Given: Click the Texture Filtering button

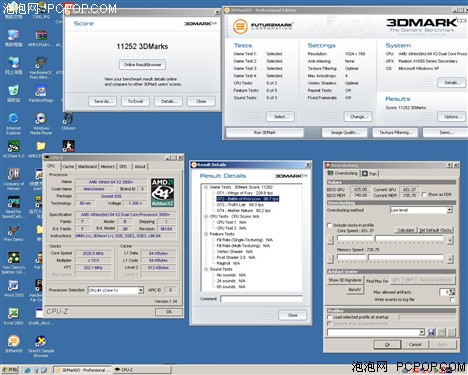Looking at the screenshot, I should [x=396, y=133].
